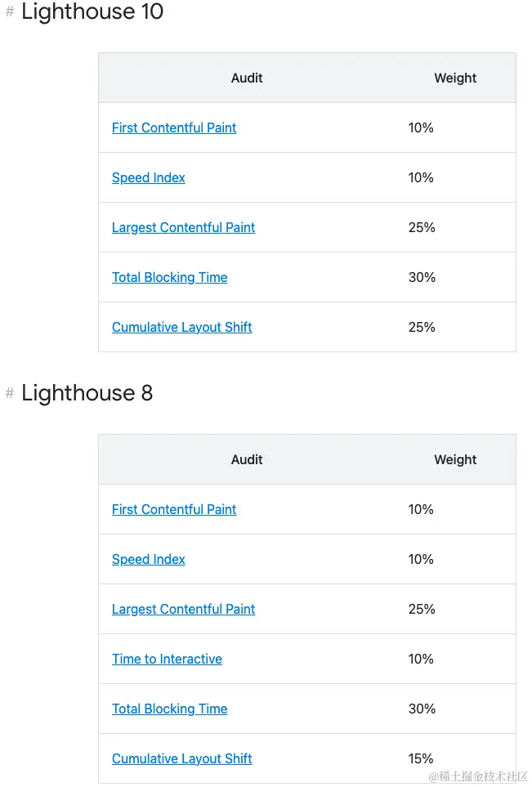Click the Audit column header in Lighthouse 10 table
This screenshot has height=787, width=532.
coord(247,78)
